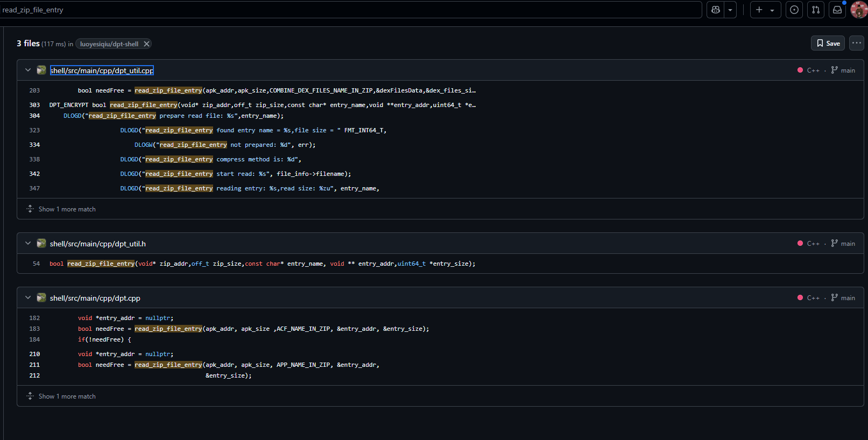Open shell/src/main/cpp/dpt_util.h file link
The image size is (868, 440).
98,244
